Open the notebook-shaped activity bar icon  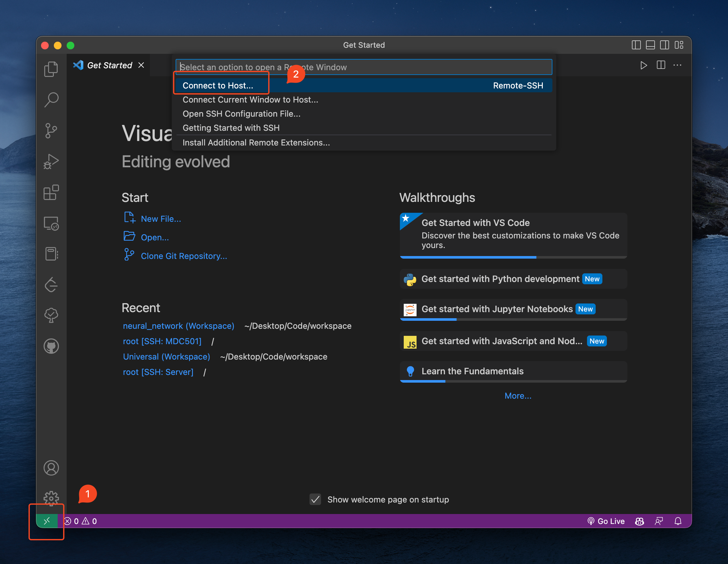(51, 254)
